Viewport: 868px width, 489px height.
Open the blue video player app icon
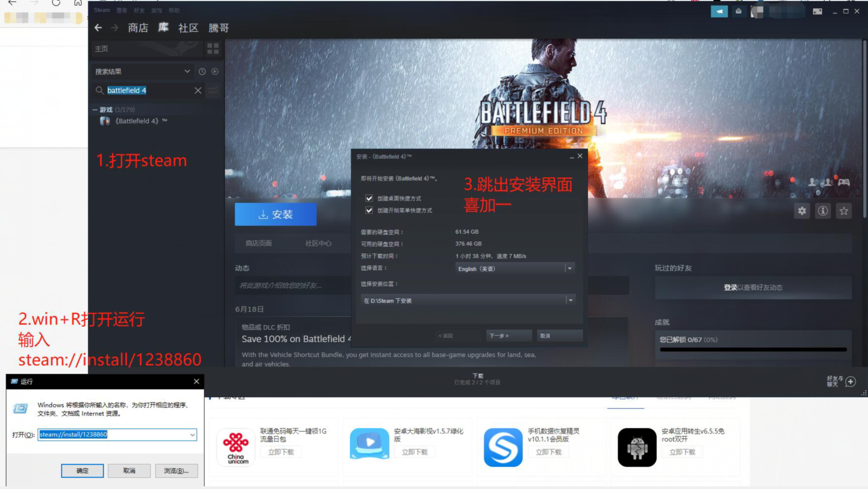[370, 444]
